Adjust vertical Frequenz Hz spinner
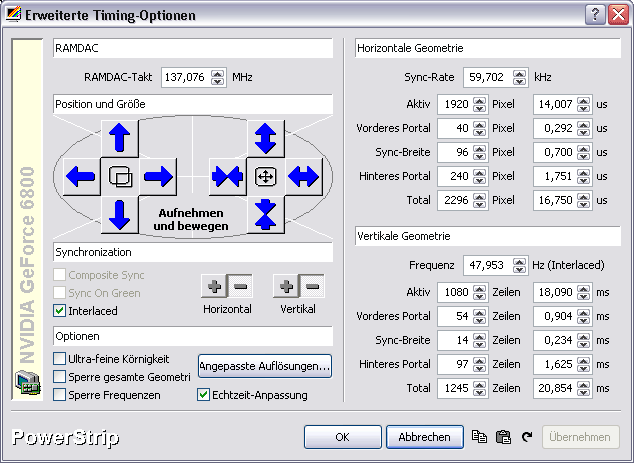Screen dimensions: 634x465 pyautogui.click(x=520, y=265)
